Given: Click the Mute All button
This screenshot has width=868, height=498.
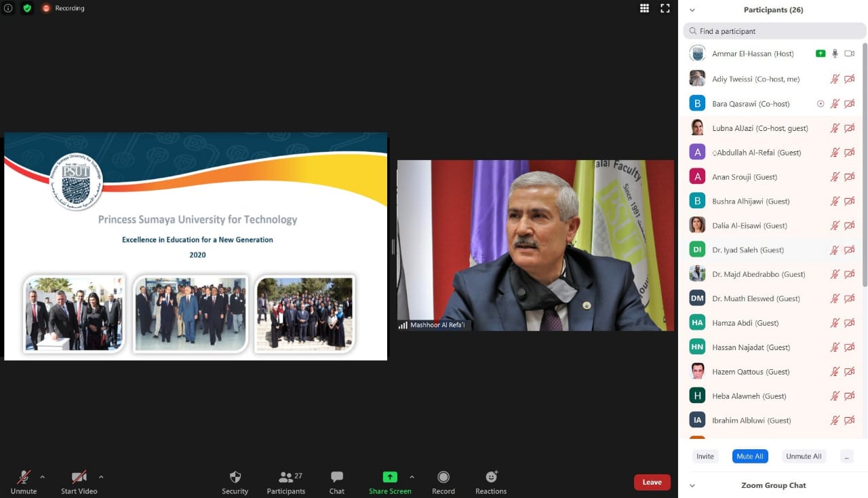Looking at the screenshot, I should [749, 457].
